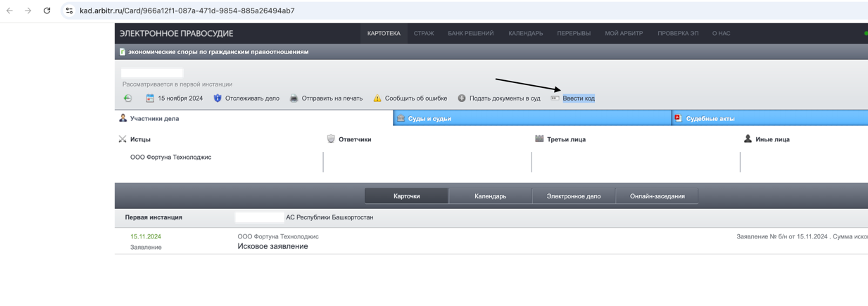Switch to the Карточки tab
Screen dimensions: 868x306
[406, 196]
